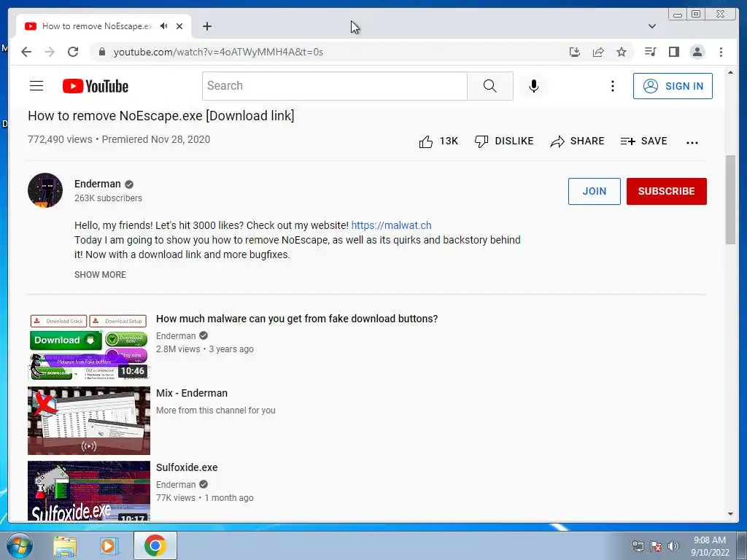
Task: Open the Sulfoxide.exe video title
Action: [187, 467]
